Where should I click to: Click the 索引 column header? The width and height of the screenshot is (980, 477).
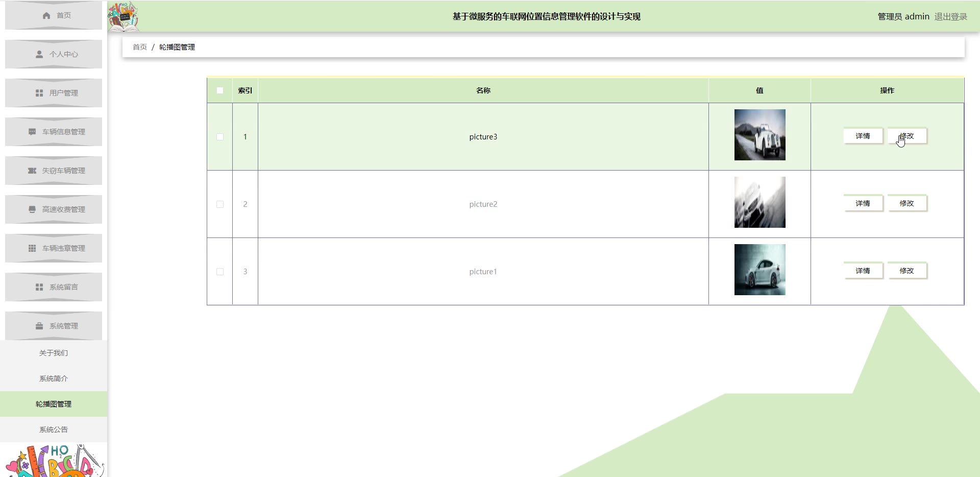click(245, 90)
